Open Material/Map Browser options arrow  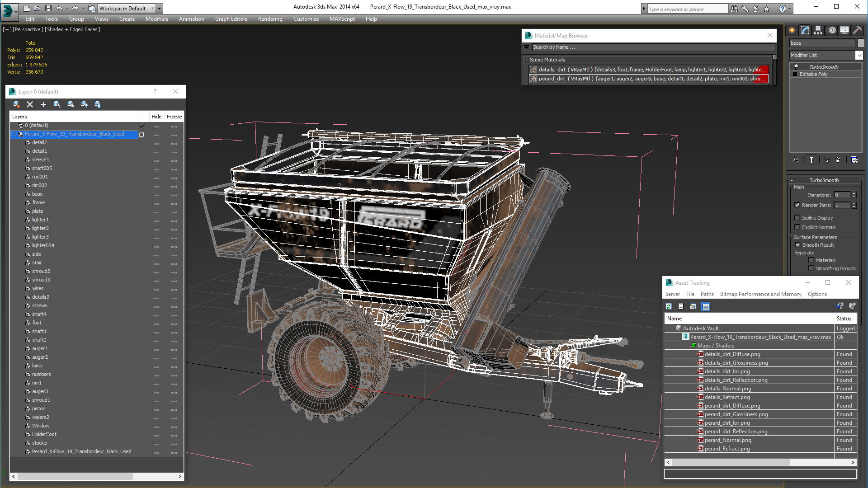click(526, 47)
